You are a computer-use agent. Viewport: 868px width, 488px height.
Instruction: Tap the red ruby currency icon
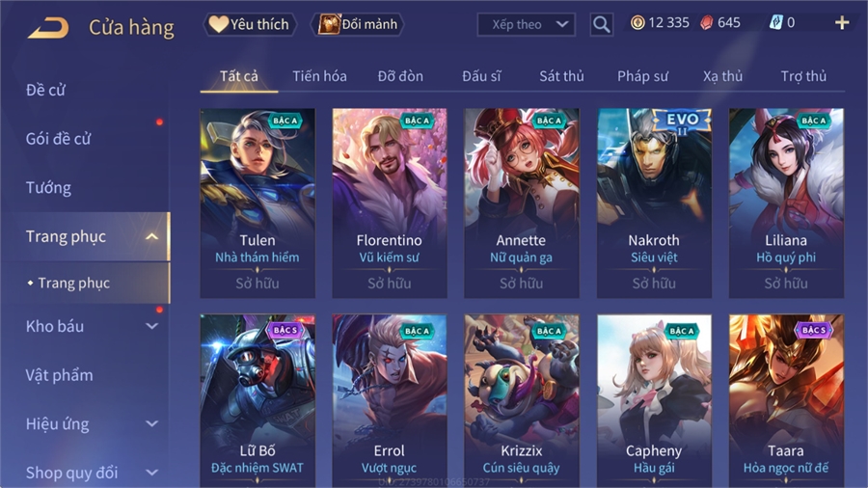tap(706, 23)
